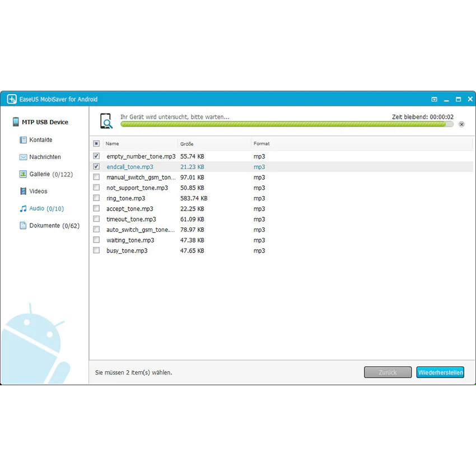
Task: Uncheck the empty_number_tone.mp3 checkbox
Action: pyautogui.click(x=96, y=156)
